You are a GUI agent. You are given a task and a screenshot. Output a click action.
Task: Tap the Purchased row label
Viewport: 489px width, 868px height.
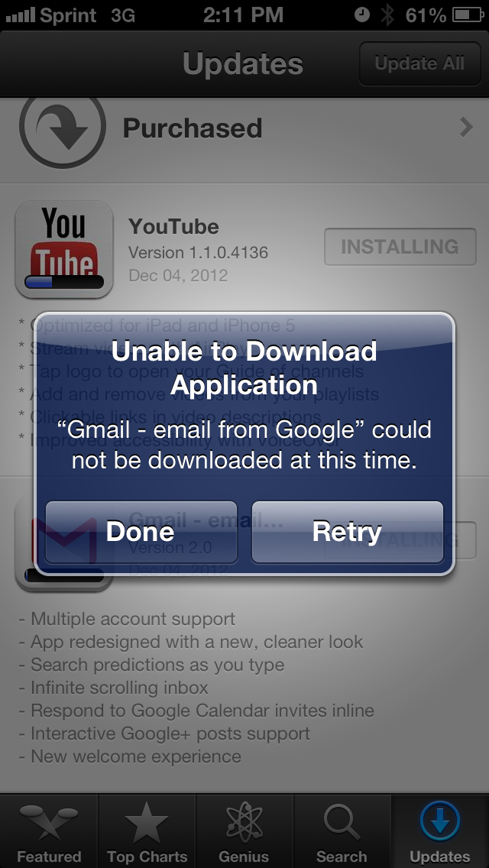(x=193, y=128)
